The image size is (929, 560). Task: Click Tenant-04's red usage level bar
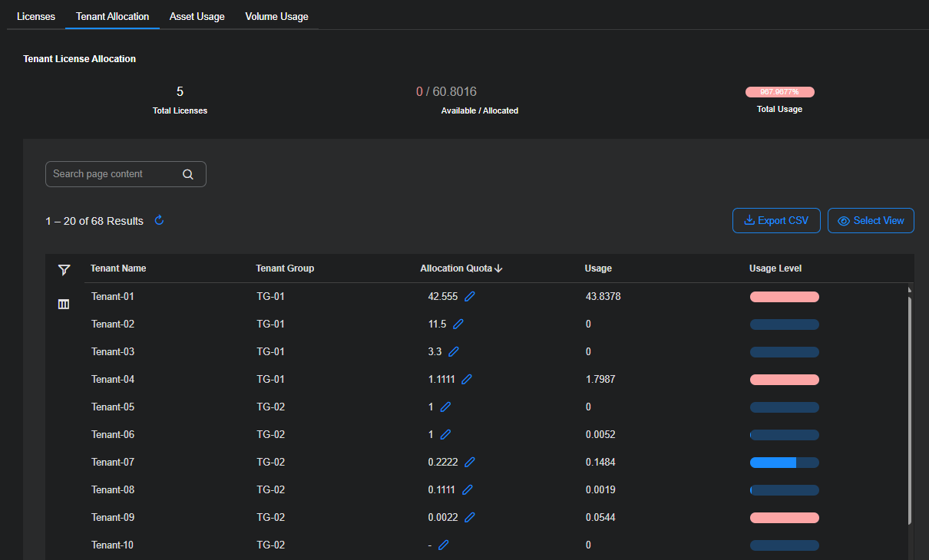pyautogui.click(x=784, y=379)
